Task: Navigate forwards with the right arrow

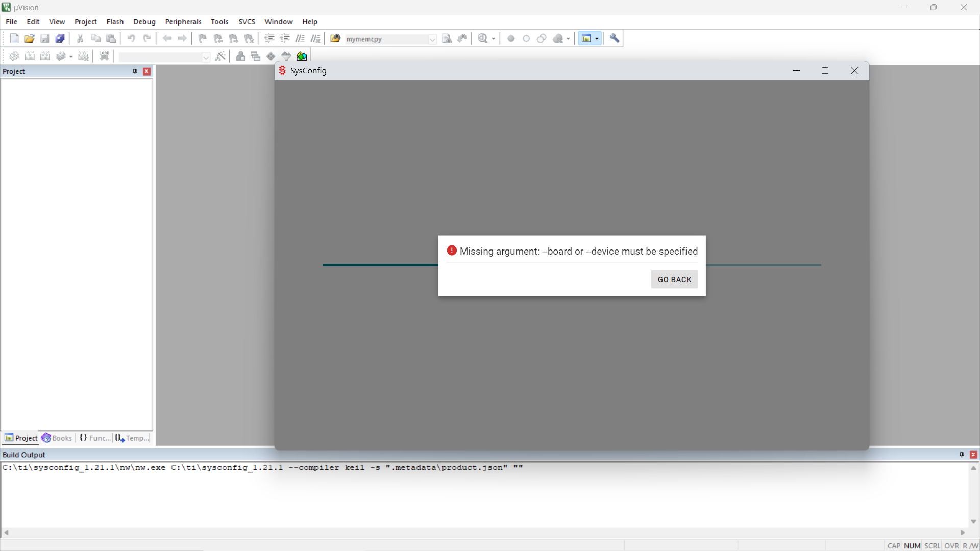Action: coord(182,38)
